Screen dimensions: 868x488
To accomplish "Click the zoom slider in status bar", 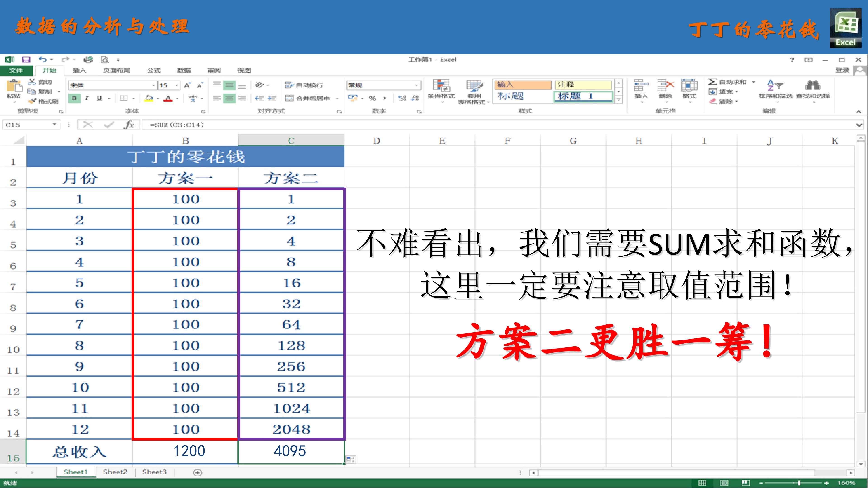I will pyautogui.click(x=799, y=483).
